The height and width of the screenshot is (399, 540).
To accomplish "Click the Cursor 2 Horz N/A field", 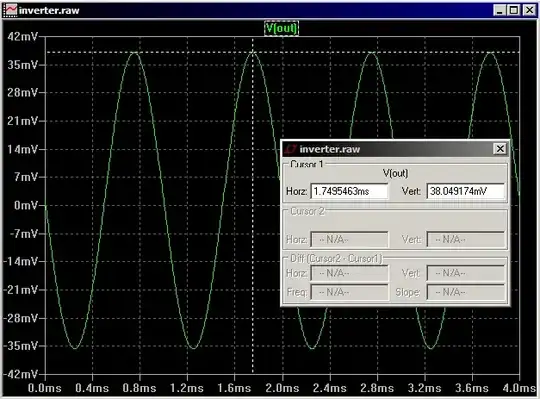I will (x=349, y=239).
